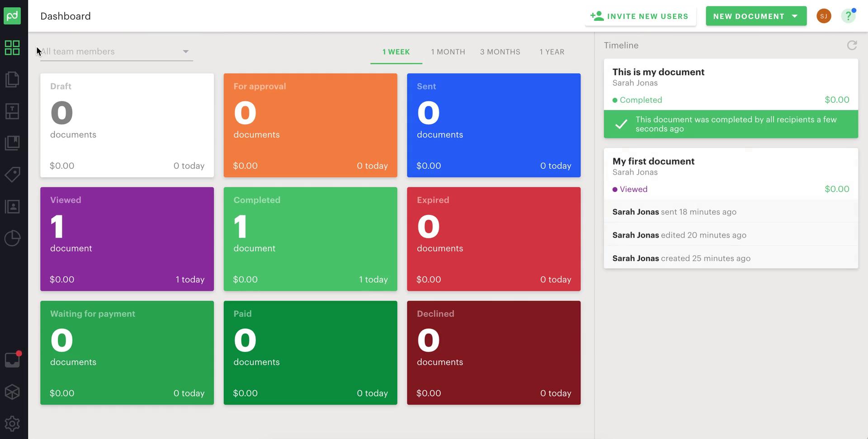Click 'Sarah Jonas sent 18 minutes ago' entry
868x439 pixels.
[731, 212]
